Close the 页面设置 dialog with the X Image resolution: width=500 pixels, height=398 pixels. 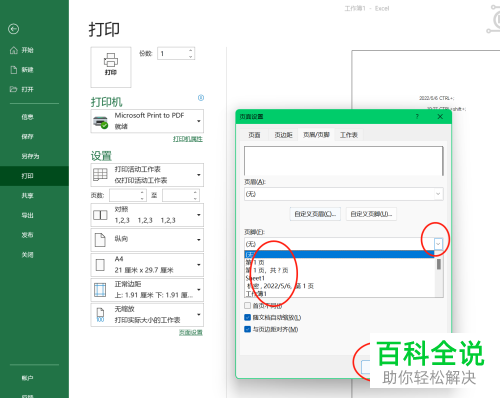(440, 116)
